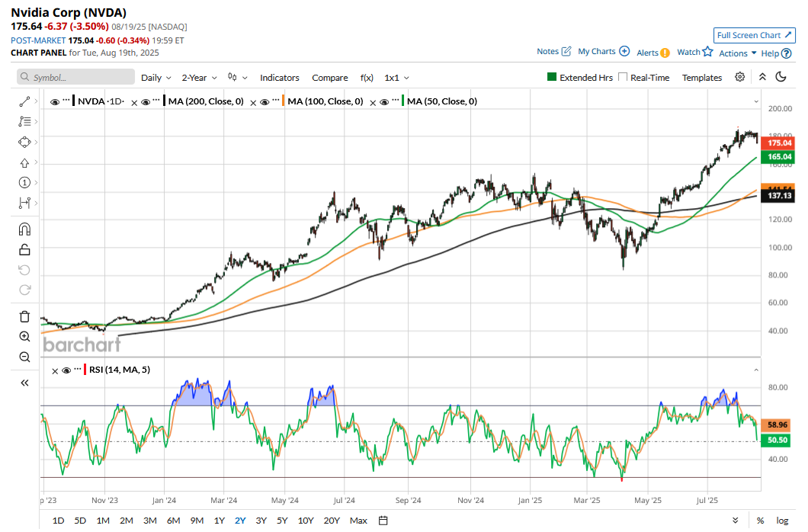Image resolution: width=808 pixels, height=532 pixels.
Task: Open more options for MA (50, Close, 0)
Action: point(396,101)
